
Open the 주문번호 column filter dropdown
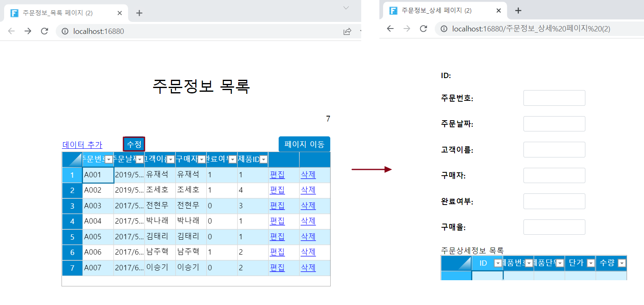pos(109,160)
